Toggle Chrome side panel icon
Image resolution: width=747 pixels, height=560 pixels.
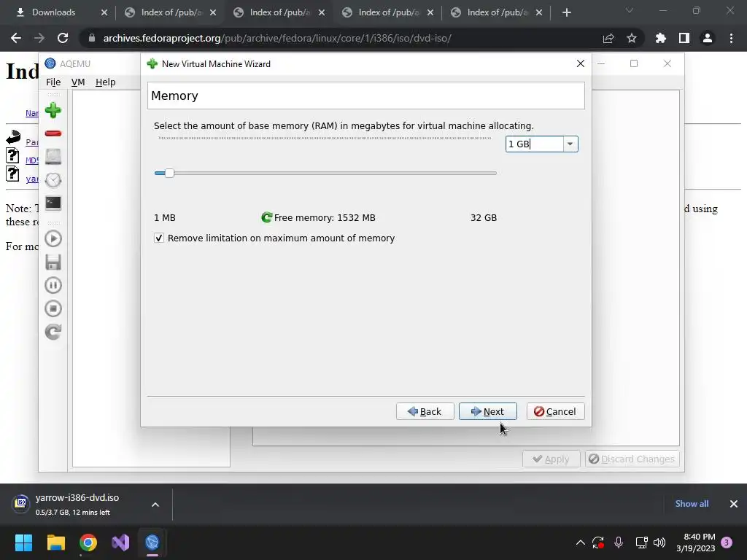click(x=684, y=38)
